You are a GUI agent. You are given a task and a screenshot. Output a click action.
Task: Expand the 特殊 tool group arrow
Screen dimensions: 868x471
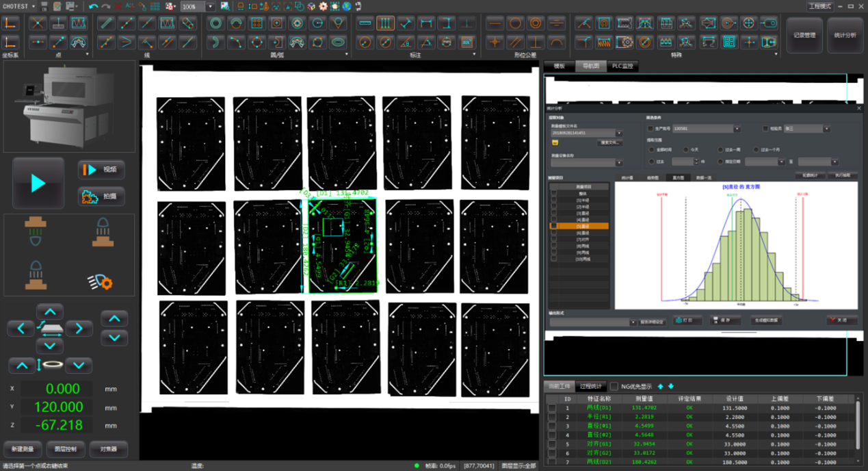coord(776,55)
